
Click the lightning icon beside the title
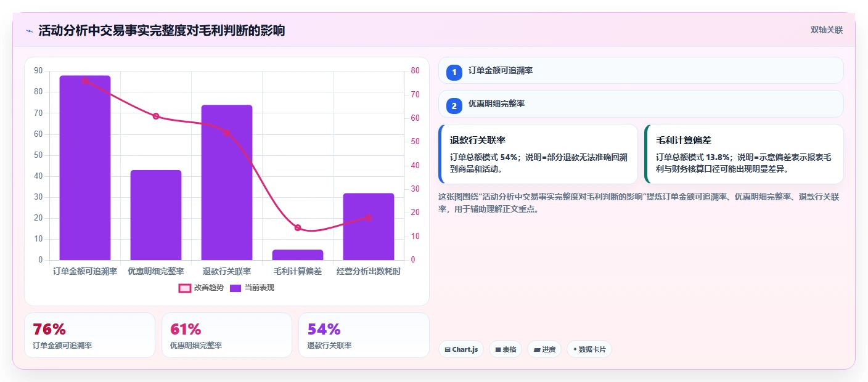pyautogui.click(x=29, y=31)
